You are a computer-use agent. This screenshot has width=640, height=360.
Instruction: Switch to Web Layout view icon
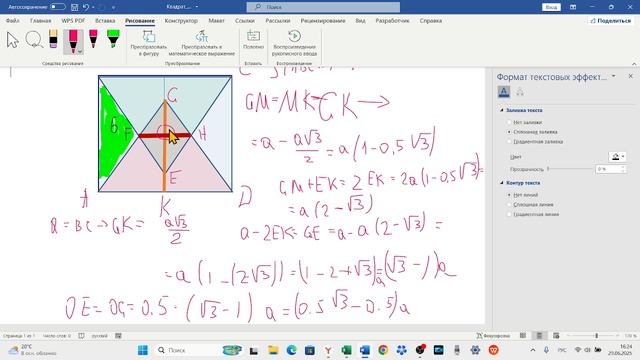(556, 336)
